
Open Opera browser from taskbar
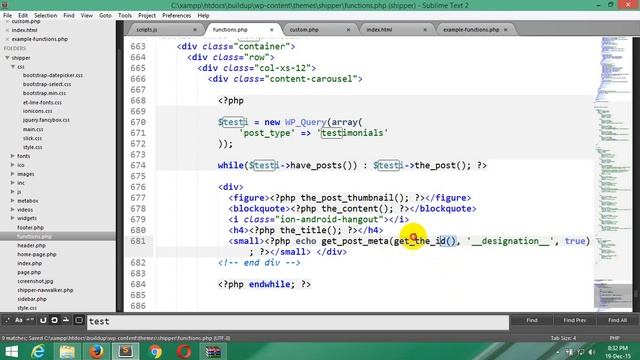click(x=184, y=351)
